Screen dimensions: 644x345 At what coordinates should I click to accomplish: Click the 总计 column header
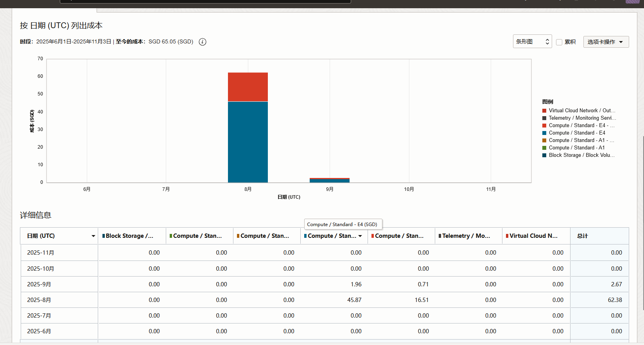click(x=599, y=236)
